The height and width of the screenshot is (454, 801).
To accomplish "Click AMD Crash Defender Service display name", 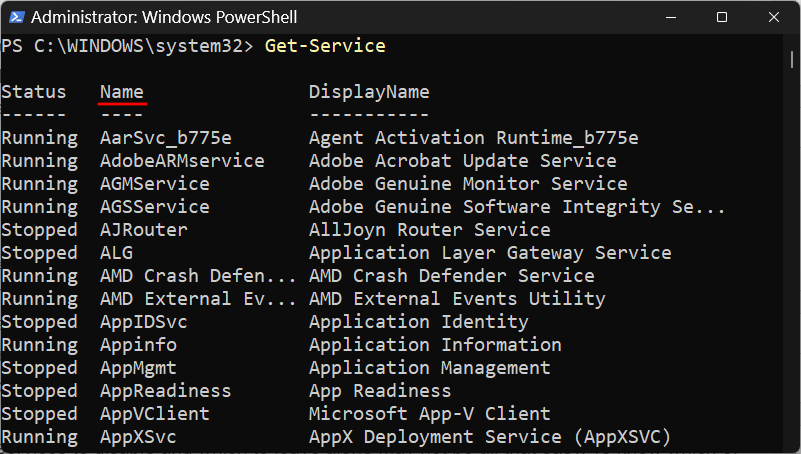I will click(451, 276).
